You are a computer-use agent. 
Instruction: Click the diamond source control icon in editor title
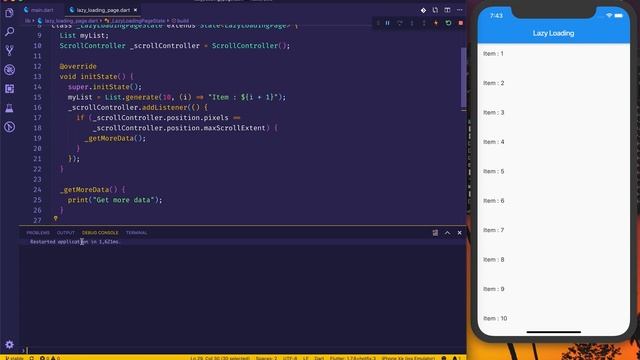(x=423, y=10)
